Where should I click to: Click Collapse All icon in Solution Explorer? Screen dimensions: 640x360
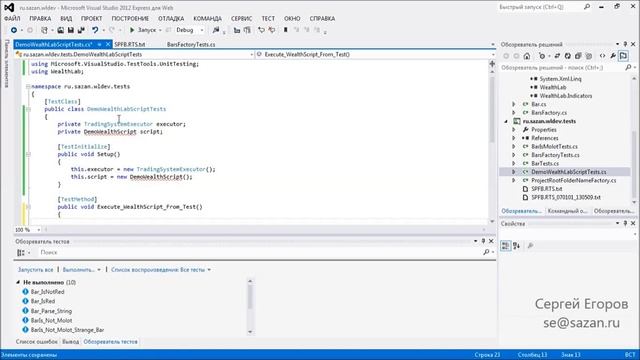(578, 56)
